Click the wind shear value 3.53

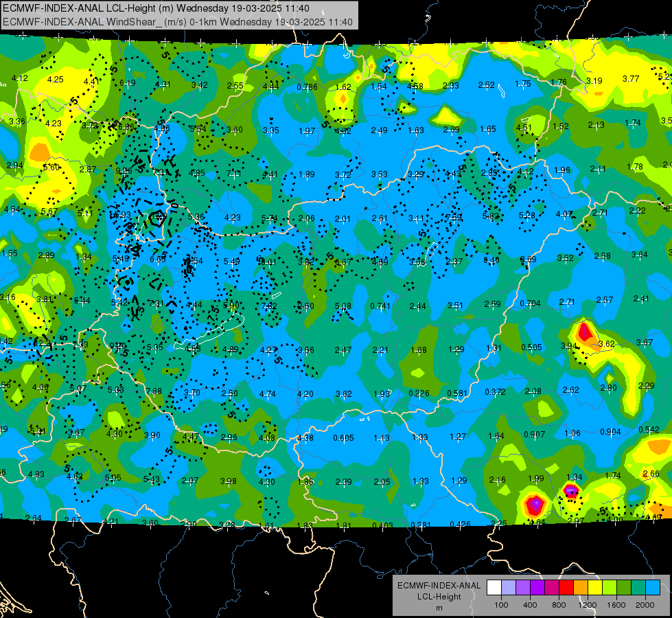pos(380,174)
